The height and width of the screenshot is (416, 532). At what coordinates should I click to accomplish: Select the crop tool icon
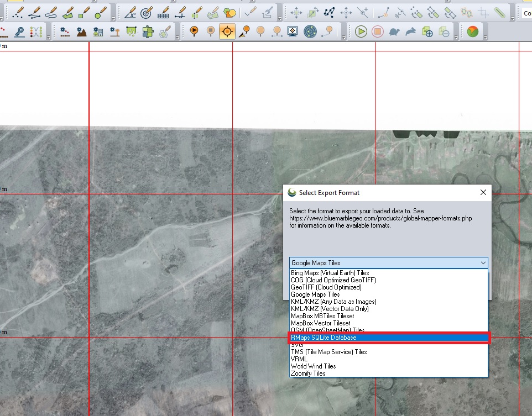483,12
